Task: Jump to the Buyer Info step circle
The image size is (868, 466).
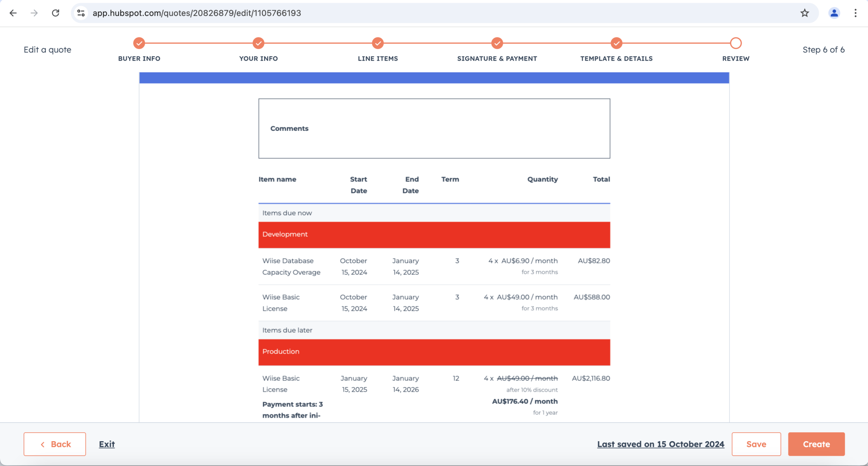Action: pos(139,43)
